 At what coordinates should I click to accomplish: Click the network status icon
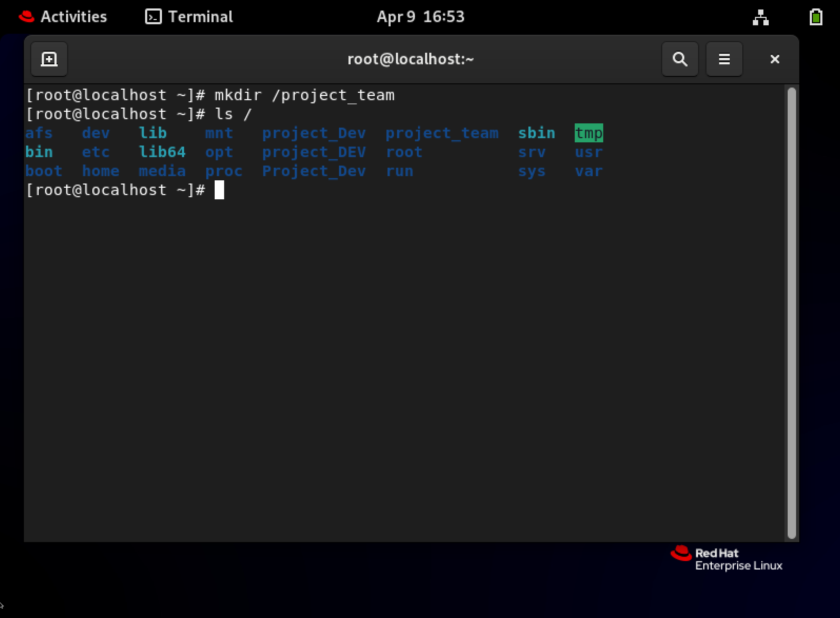point(760,17)
